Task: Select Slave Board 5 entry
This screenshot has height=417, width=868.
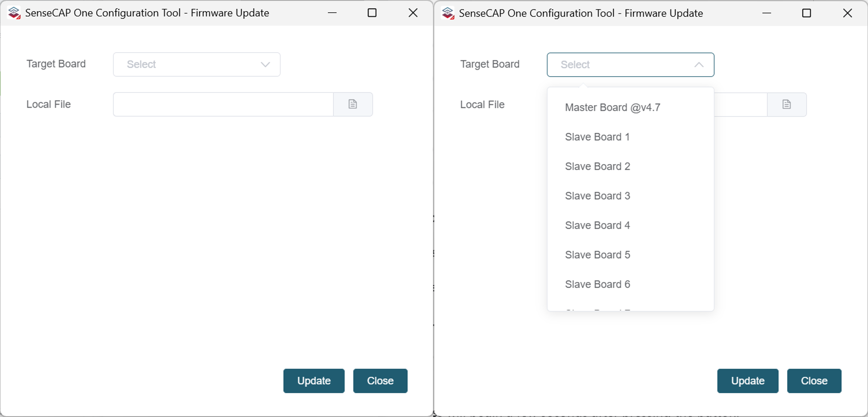Action: coord(597,255)
